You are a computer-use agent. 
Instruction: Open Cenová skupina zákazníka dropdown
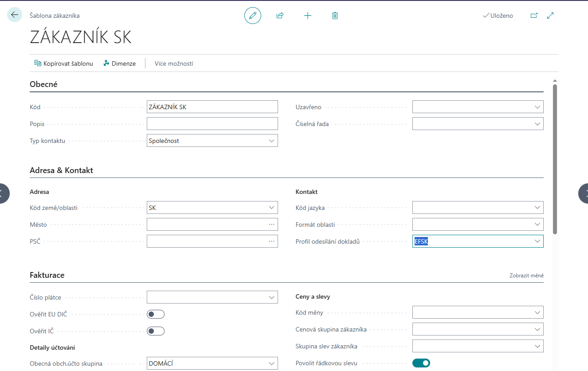(537, 329)
